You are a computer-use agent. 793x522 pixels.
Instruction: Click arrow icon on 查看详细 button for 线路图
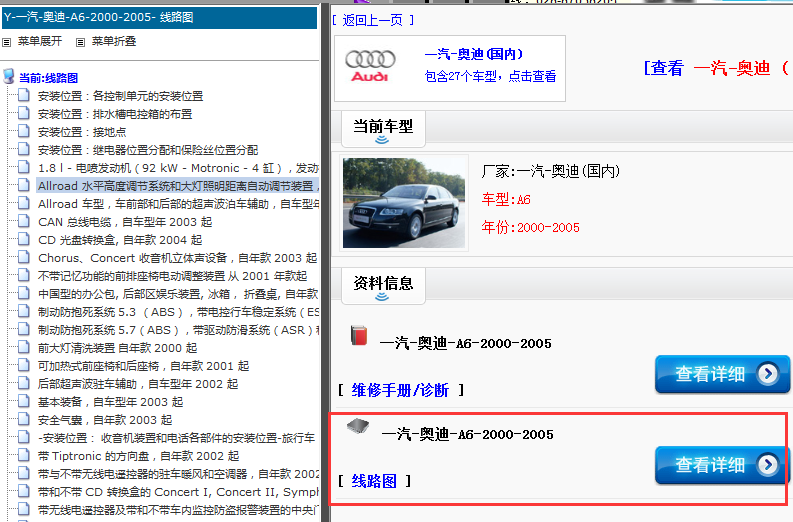[x=767, y=464]
